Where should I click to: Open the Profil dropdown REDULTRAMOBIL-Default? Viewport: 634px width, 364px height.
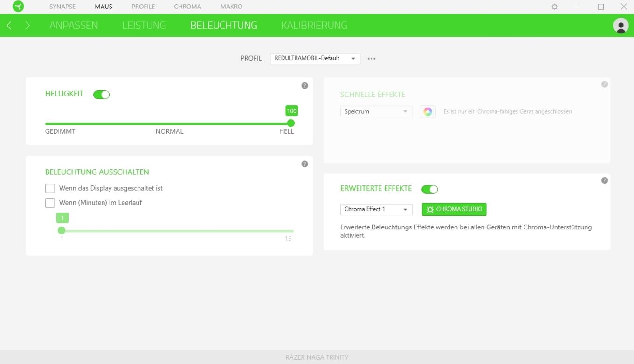[315, 58]
